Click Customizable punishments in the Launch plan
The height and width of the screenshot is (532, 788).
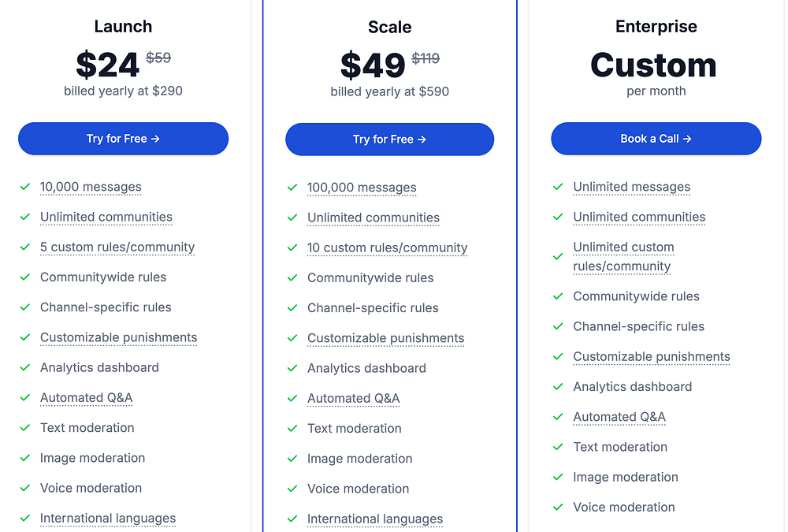[x=118, y=337]
